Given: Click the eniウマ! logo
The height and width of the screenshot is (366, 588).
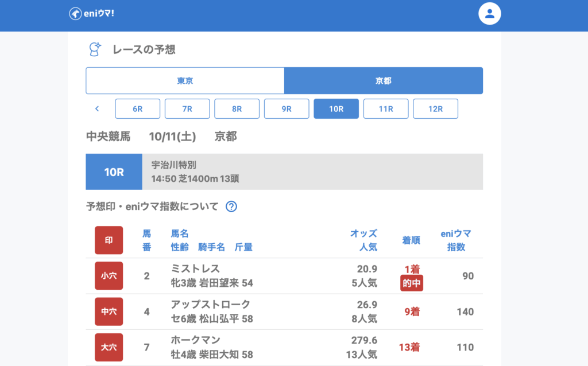Looking at the screenshot, I should coord(92,14).
